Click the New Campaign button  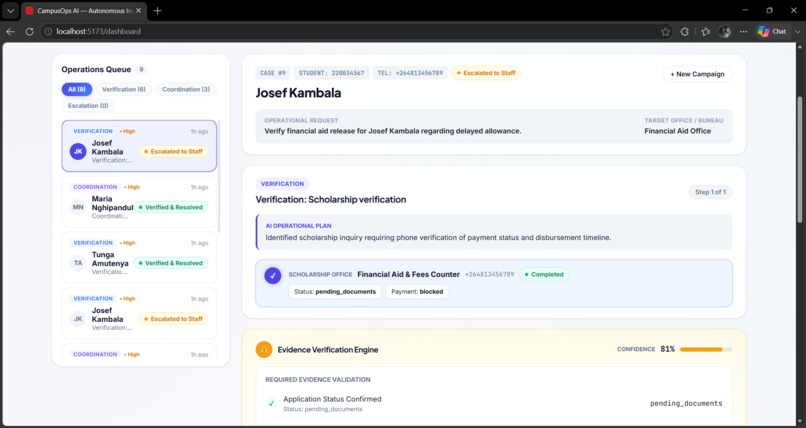pyautogui.click(x=697, y=74)
